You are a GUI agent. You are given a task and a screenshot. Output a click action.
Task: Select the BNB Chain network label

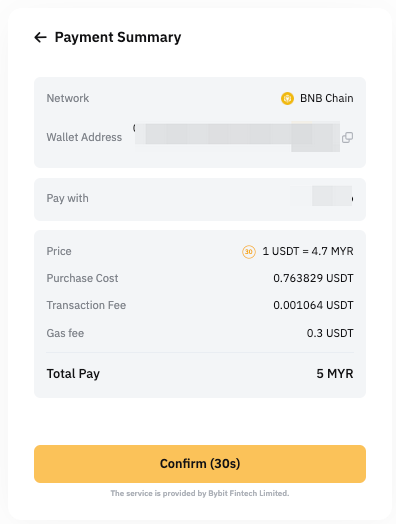(x=326, y=98)
